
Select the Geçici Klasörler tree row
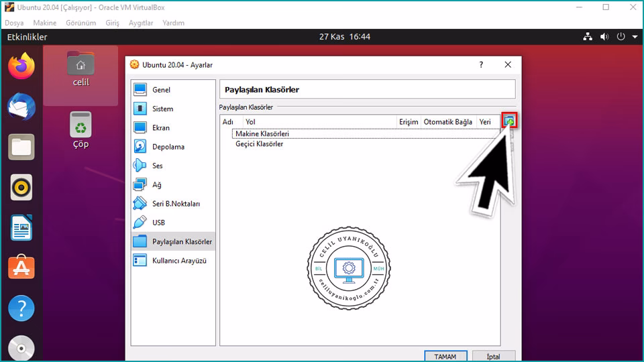click(x=259, y=144)
